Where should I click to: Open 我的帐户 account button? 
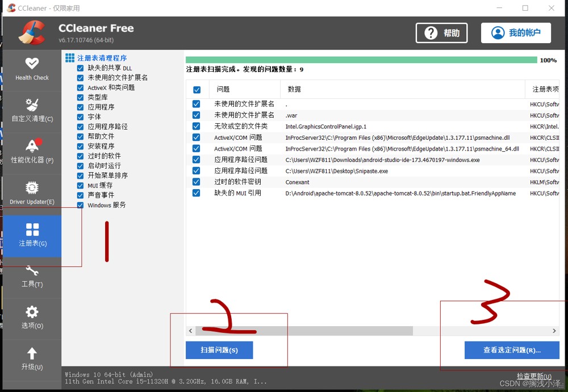pos(516,33)
